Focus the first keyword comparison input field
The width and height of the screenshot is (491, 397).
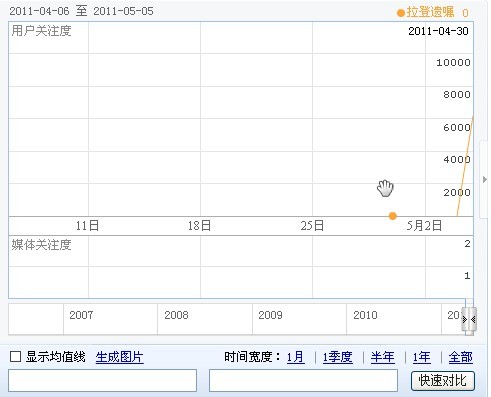pyautogui.click(x=102, y=380)
